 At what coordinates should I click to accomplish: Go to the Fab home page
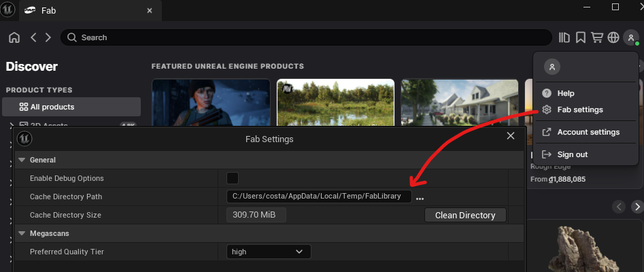(14, 37)
